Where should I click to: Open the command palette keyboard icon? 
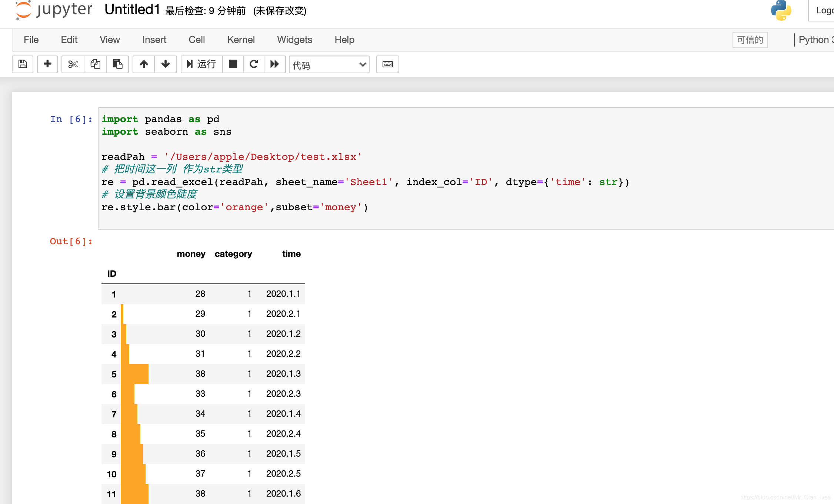[x=387, y=64]
